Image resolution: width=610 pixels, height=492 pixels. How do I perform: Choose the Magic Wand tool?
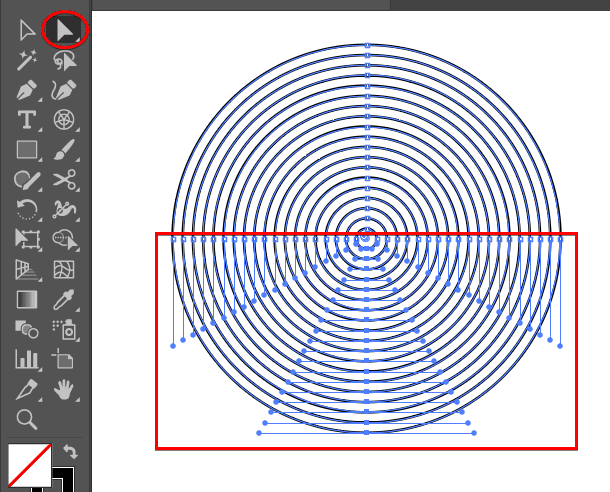[27, 61]
